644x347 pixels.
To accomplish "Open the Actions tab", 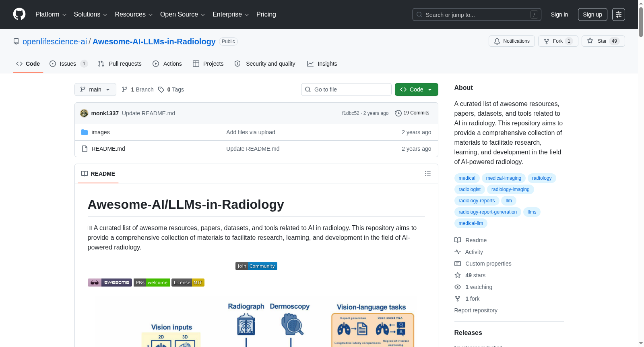I will pos(167,64).
